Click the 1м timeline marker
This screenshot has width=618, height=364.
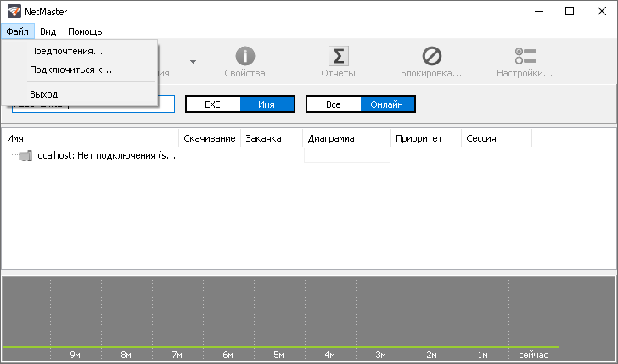[x=482, y=355]
